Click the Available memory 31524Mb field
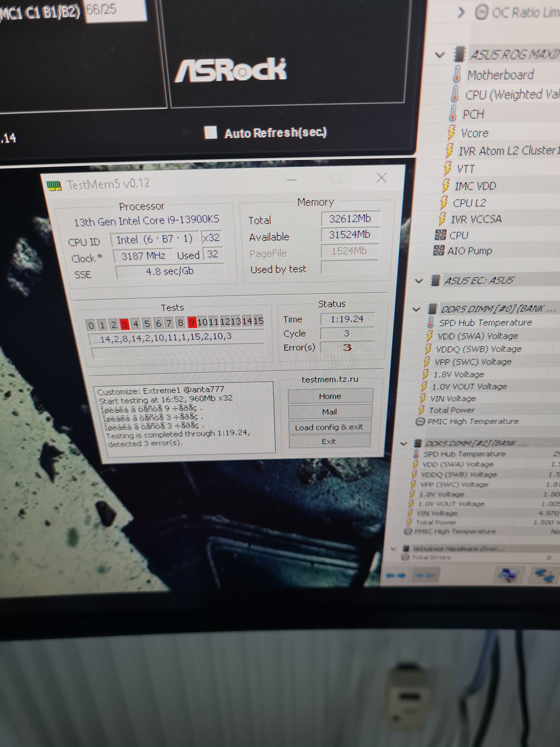560x747 pixels. (350, 234)
